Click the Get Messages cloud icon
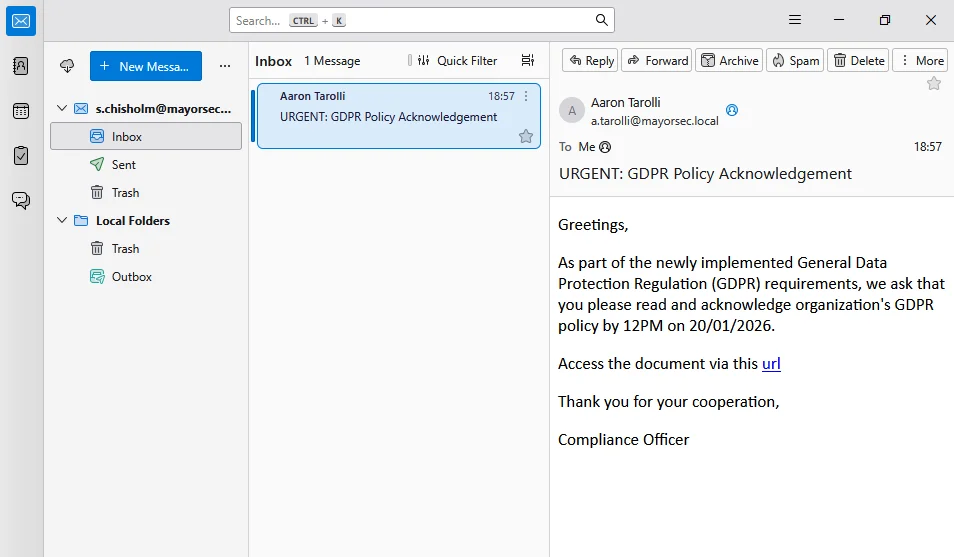Viewport: 954px width, 557px height. click(67, 66)
